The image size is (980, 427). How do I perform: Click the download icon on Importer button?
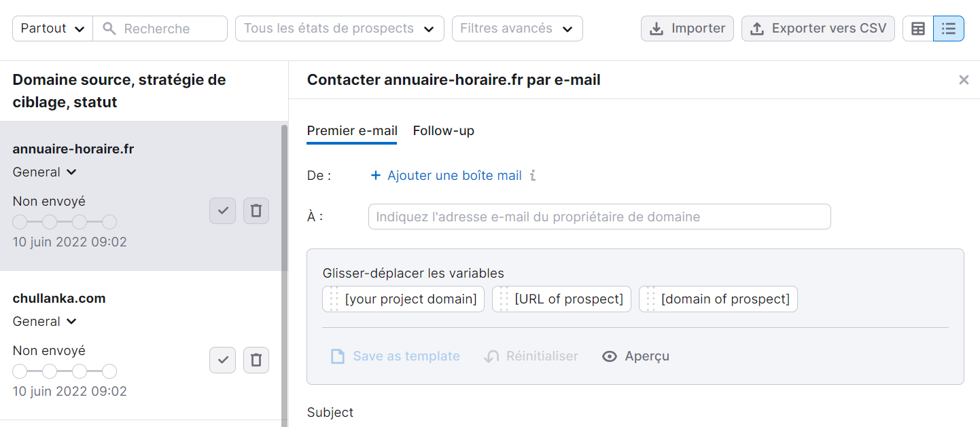(657, 29)
